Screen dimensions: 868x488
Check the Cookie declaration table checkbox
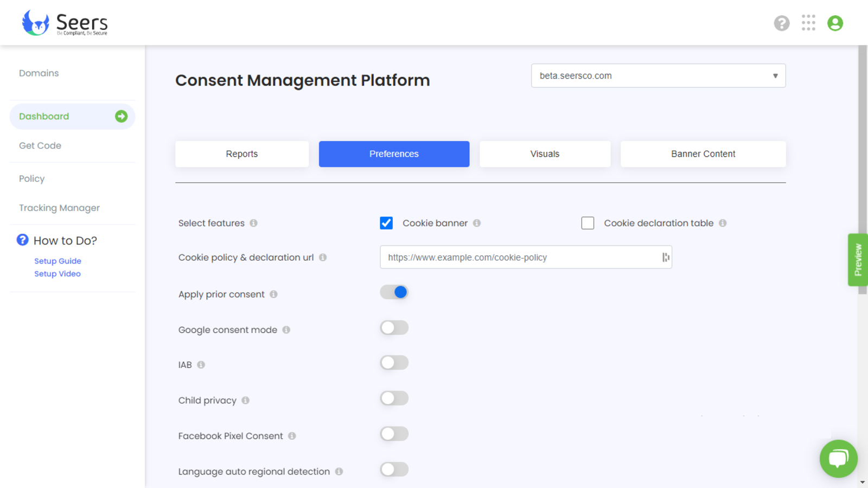pyautogui.click(x=588, y=223)
